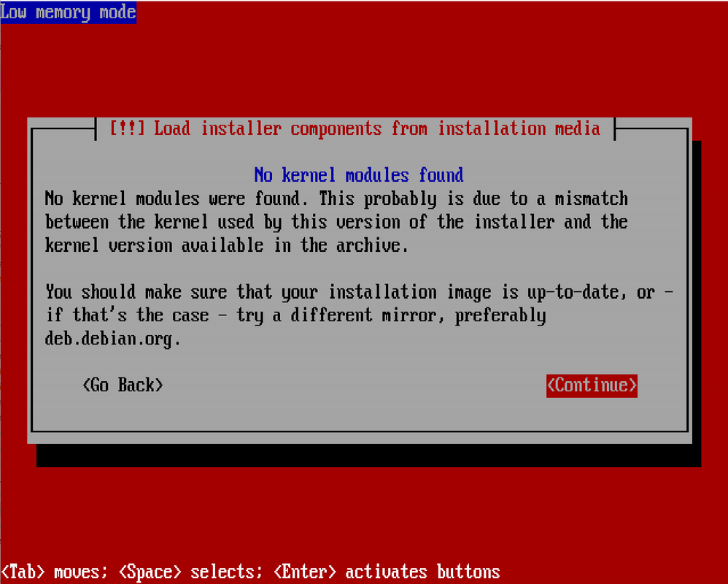
Task: Click the 'deb.debian.org' mirror text
Action: 113,339
